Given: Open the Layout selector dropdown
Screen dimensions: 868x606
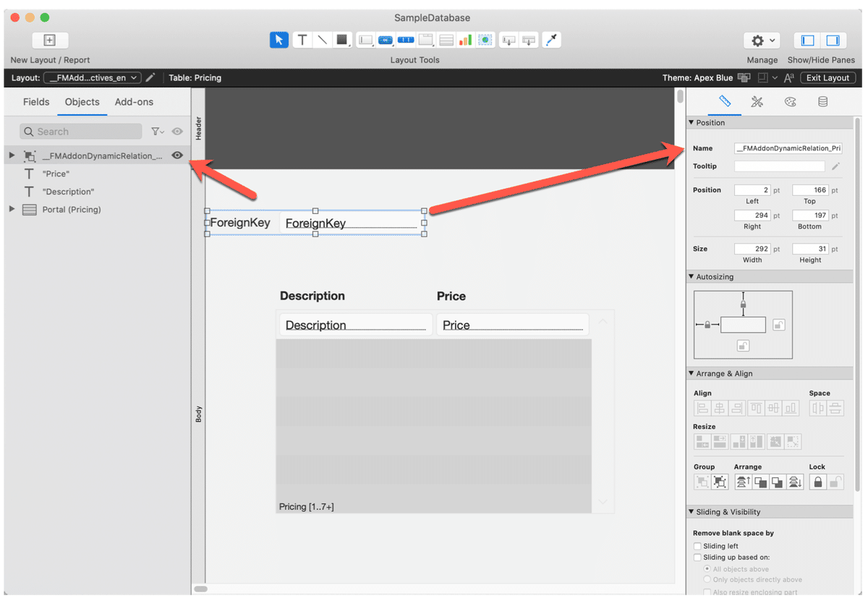Looking at the screenshot, I should [93, 77].
